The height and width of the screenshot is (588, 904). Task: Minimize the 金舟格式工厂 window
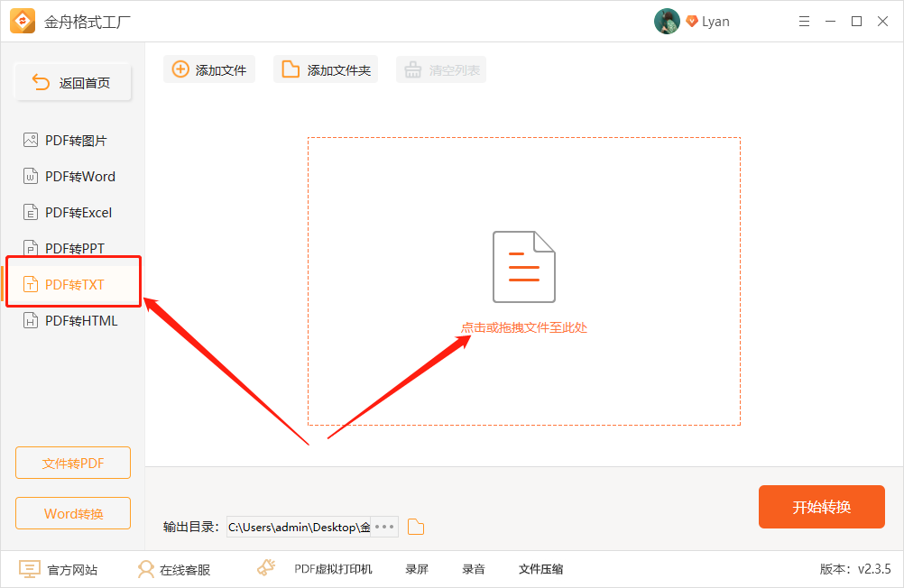[x=830, y=22]
